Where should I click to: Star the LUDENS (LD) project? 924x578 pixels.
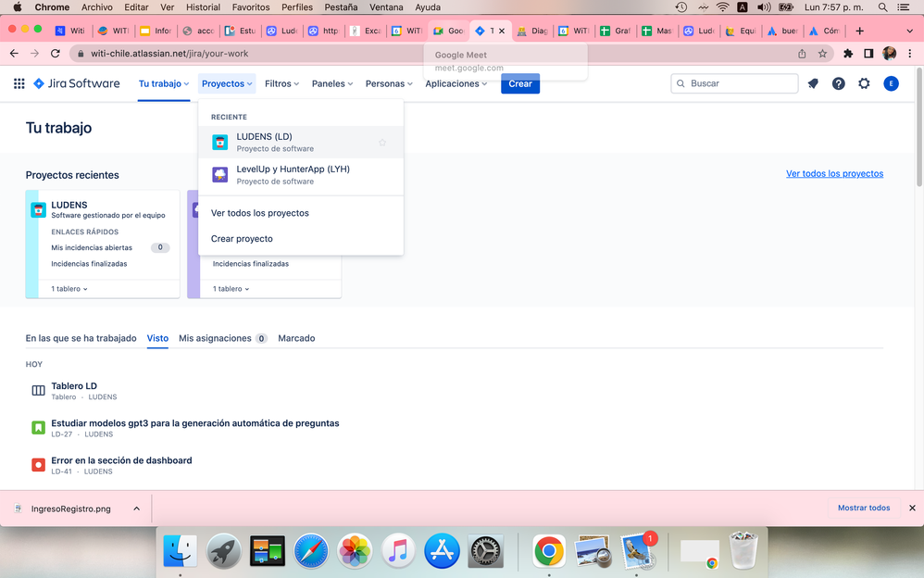point(381,142)
